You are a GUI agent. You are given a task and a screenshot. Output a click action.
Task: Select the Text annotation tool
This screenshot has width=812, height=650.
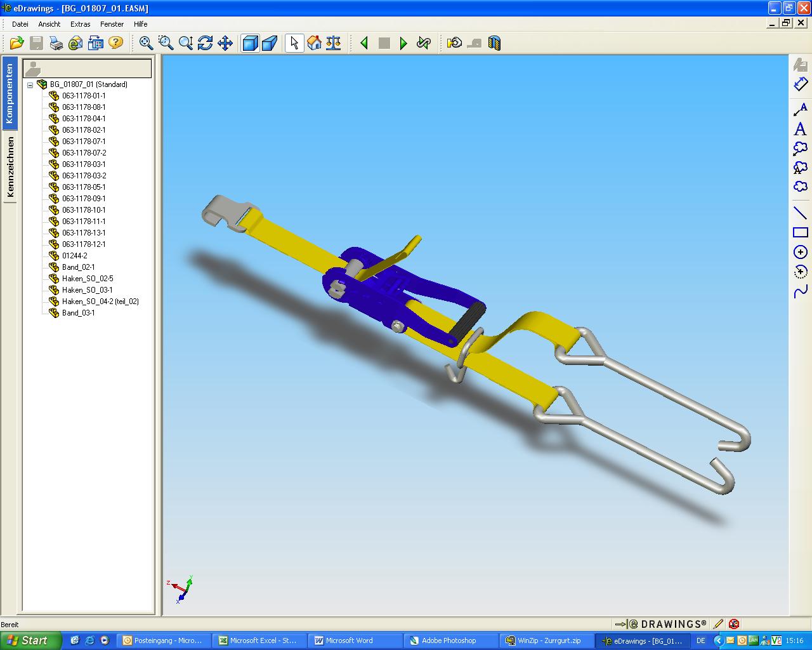pyautogui.click(x=800, y=129)
